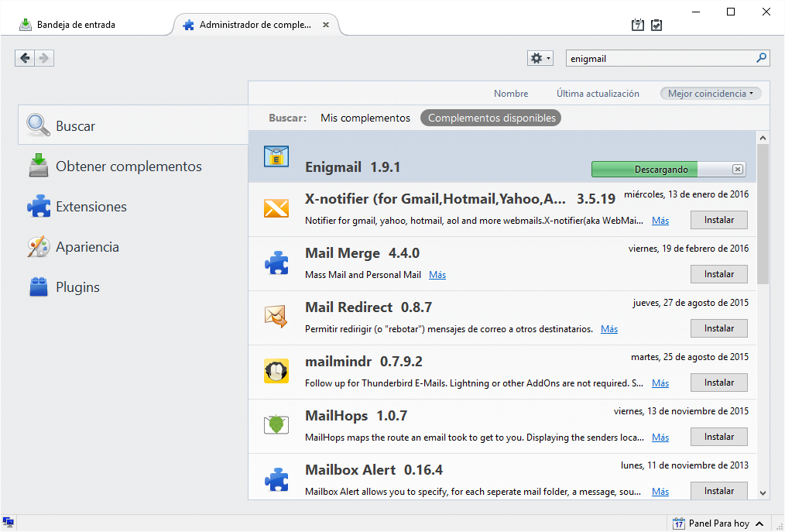Install the X-notifier add-on
785x532 pixels.
coord(719,220)
